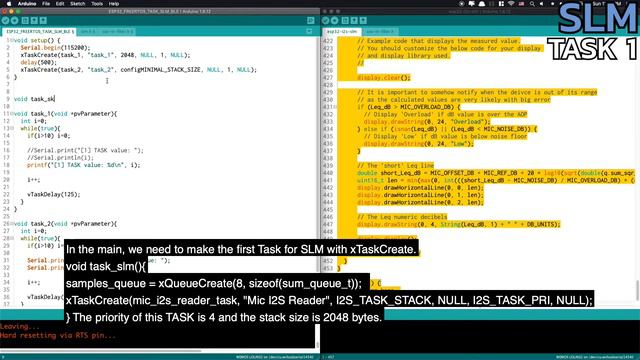Open Tools menu

point(97,4)
